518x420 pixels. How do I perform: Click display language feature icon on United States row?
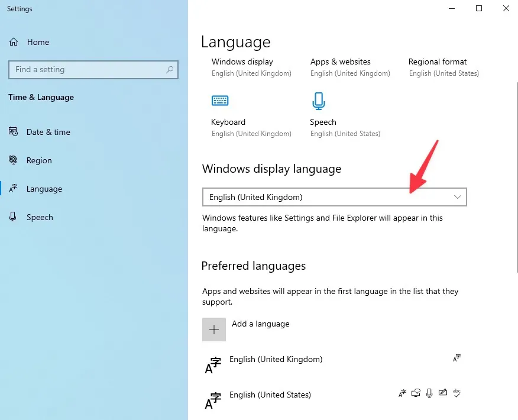tap(402, 393)
